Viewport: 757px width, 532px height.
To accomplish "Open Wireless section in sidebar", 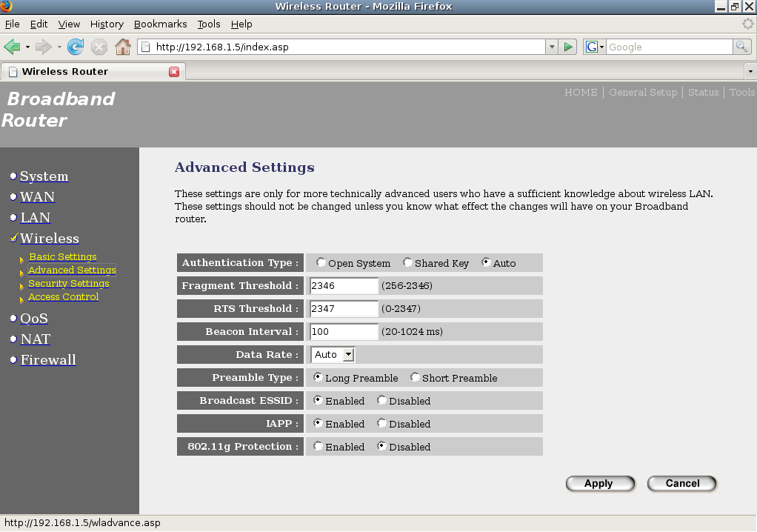I will click(49, 239).
